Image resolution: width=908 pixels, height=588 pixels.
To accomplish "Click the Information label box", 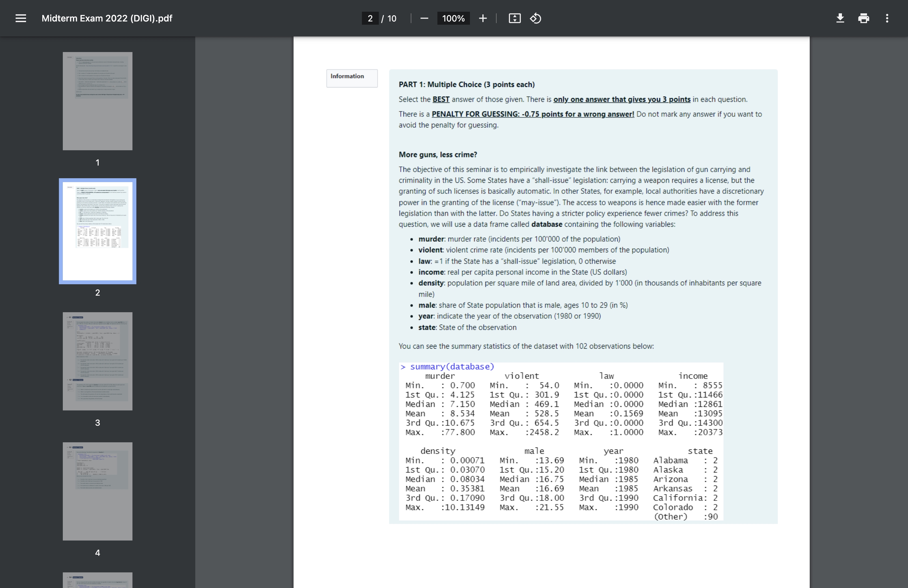I will (x=352, y=78).
